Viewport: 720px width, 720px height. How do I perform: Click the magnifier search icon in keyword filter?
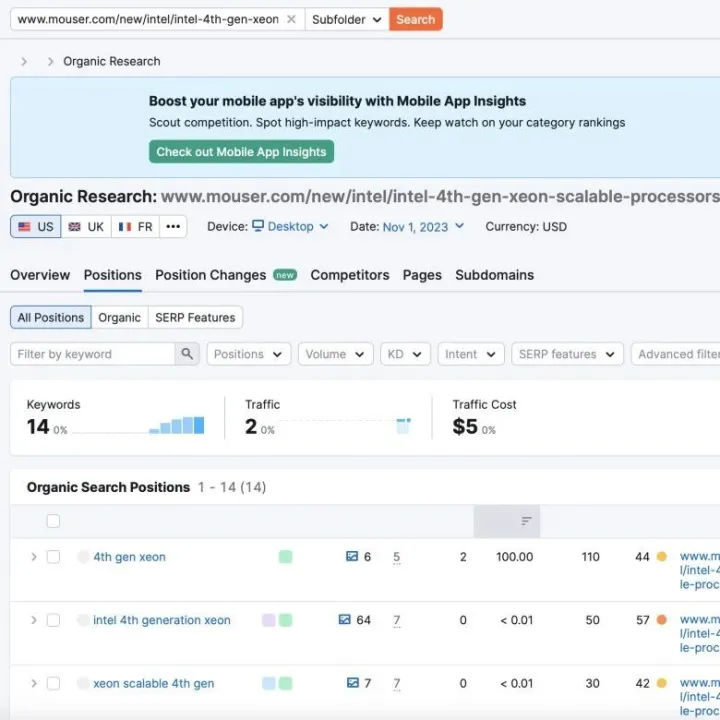tap(187, 354)
